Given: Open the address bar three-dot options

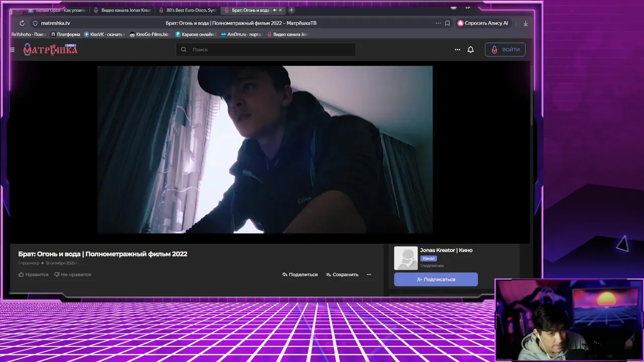Looking at the screenshot, I should (438, 23).
